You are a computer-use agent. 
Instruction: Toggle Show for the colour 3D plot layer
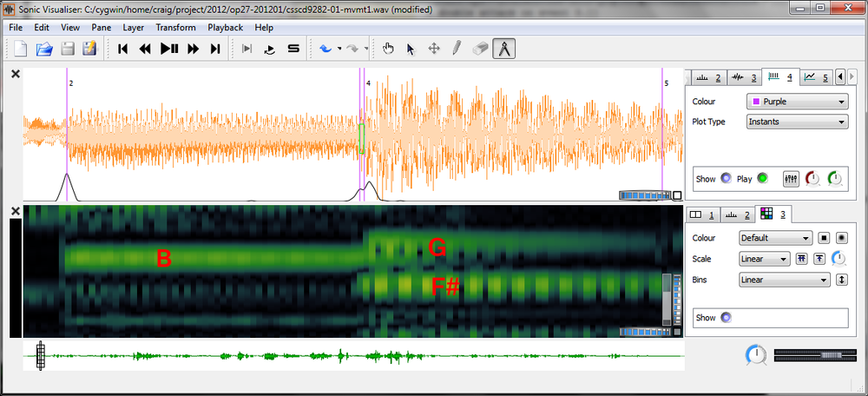click(x=727, y=318)
